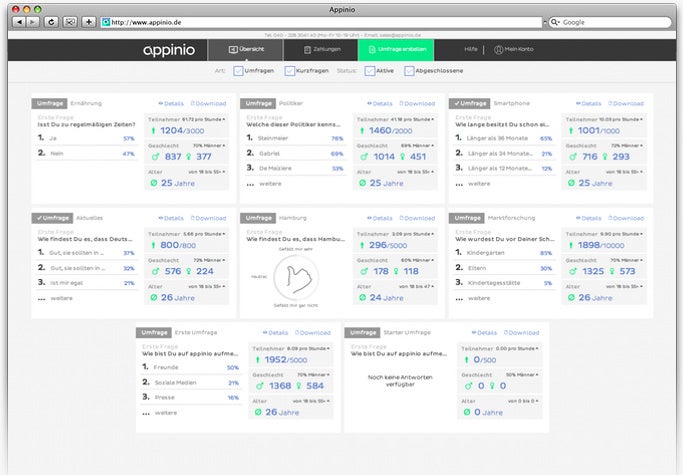Open Details for the Starter Umfrage
The height and width of the screenshot is (475, 683).
click(484, 333)
